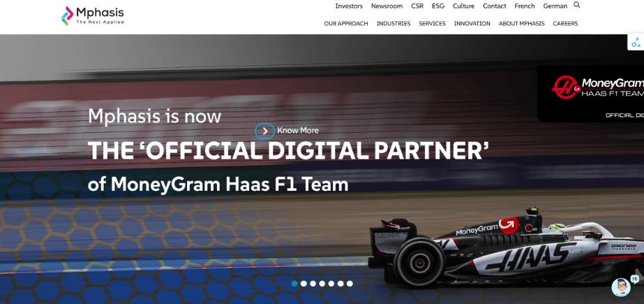
Task: Open the share icon on right edge
Action: (636, 42)
